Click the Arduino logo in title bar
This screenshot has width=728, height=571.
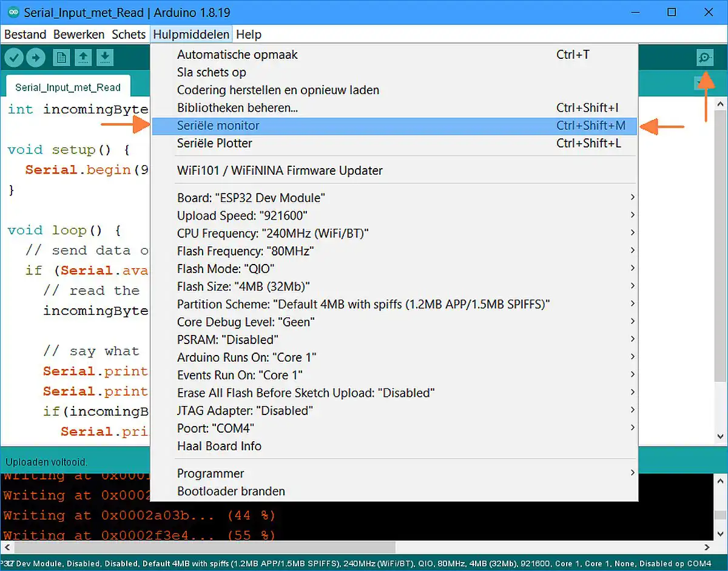tap(13, 12)
